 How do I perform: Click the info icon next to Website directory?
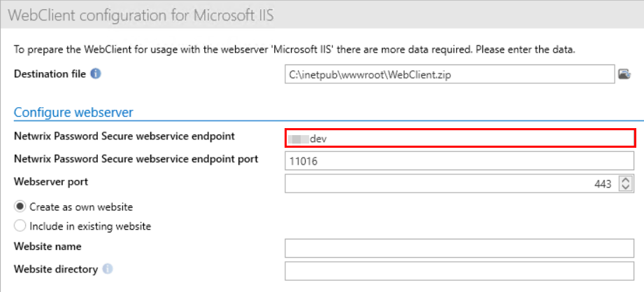coord(107,269)
